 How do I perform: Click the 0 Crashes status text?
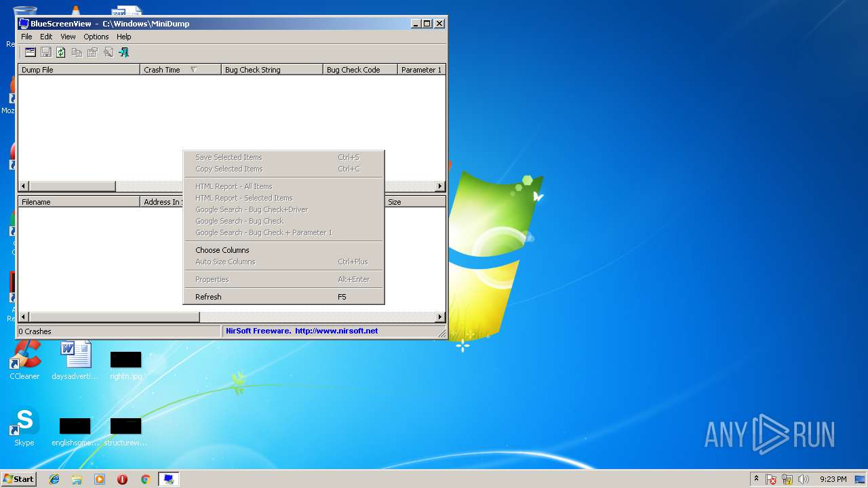35,331
